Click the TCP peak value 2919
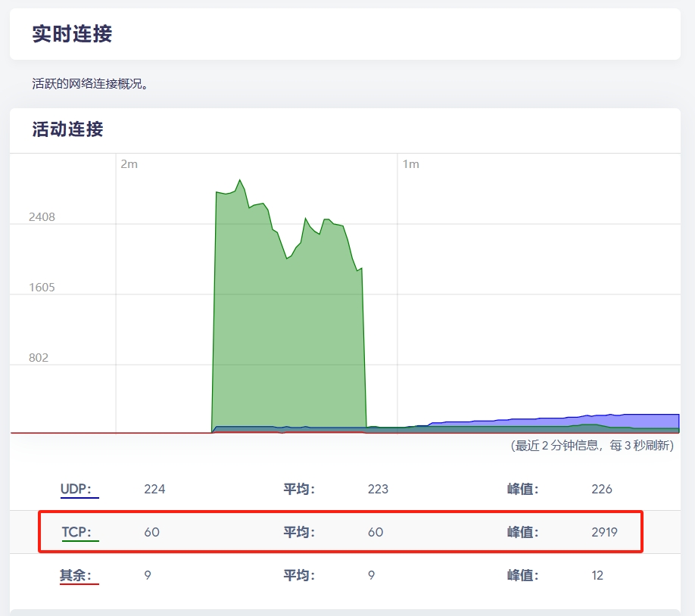695x616 pixels. [604, 532]
